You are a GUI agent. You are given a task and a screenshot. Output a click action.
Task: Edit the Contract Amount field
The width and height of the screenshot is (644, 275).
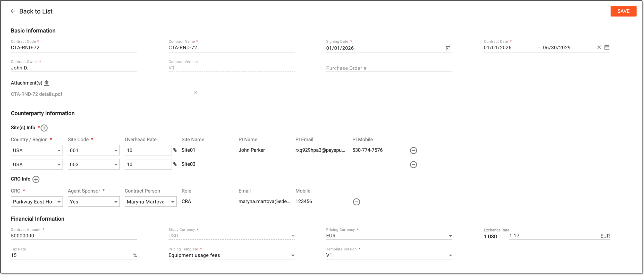coord(74,236)
